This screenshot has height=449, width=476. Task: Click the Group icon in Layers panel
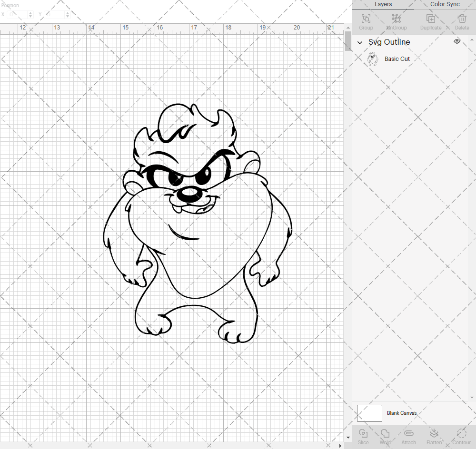pyautogui.click(x=366, y=19)
